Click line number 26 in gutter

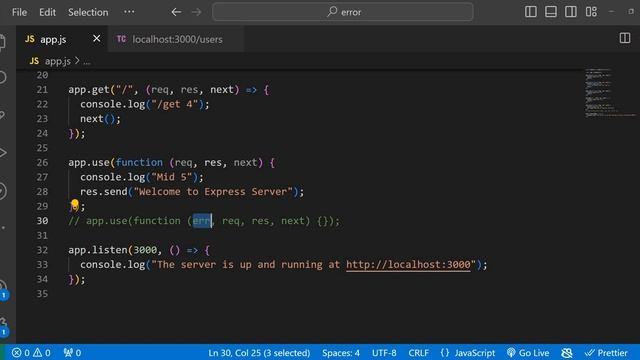[42, 162]
